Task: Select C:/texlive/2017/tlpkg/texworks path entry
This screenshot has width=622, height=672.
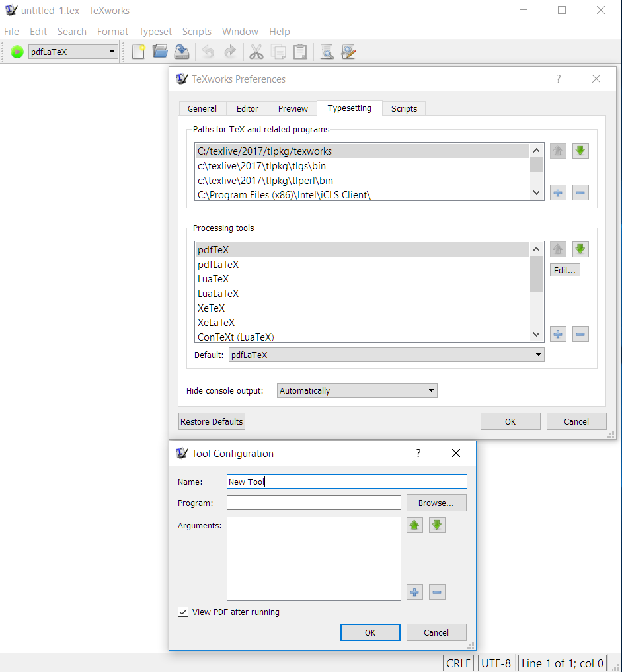Action: pyautogui.click(x=362, y=151)
